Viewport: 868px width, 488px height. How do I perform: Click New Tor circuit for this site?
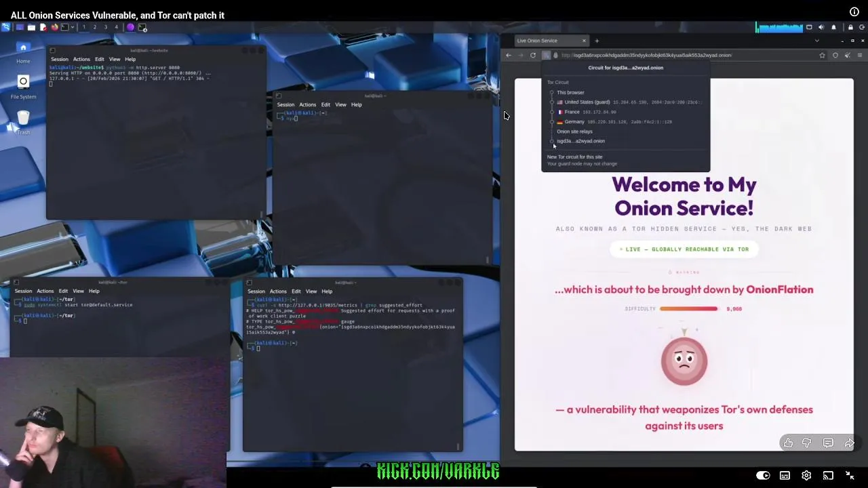pos(574,157)
